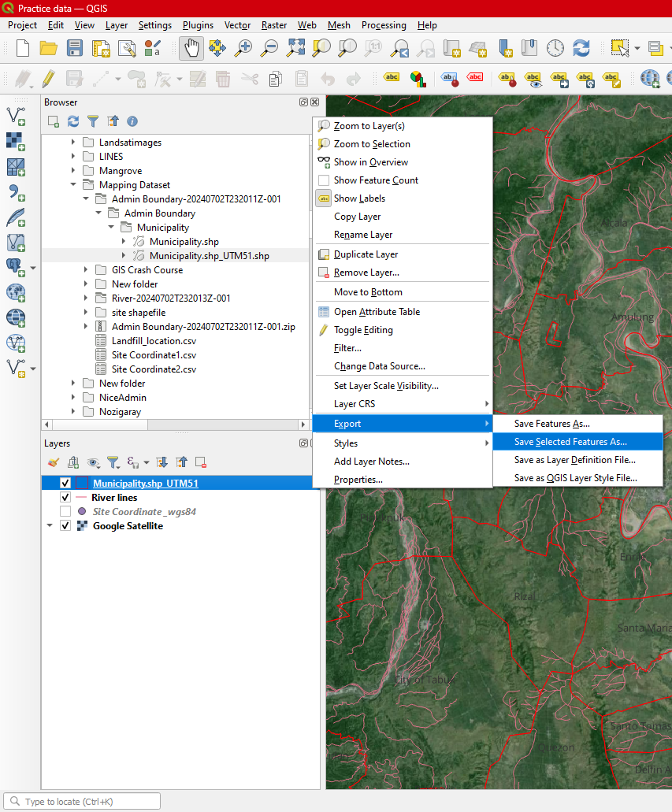Select the Pan Map hand tool
672x812 pixels.
[191, 48]
